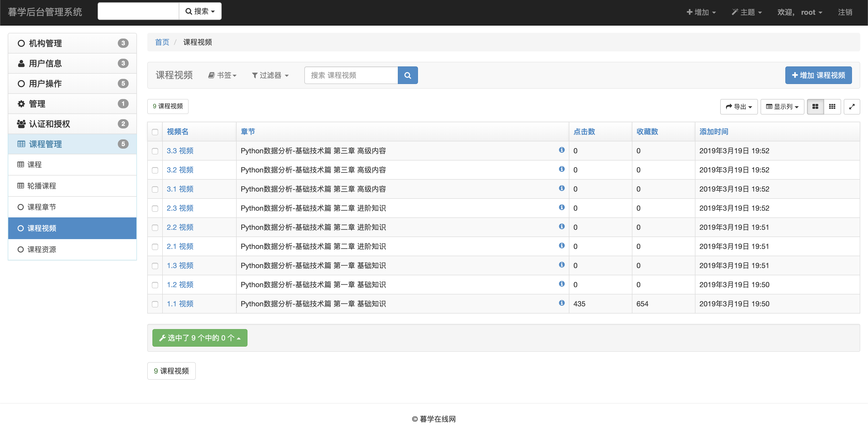Screen dimensions: 868x426
Task: Open the 显示列 columns dropdown
Action: coord(782,106)
